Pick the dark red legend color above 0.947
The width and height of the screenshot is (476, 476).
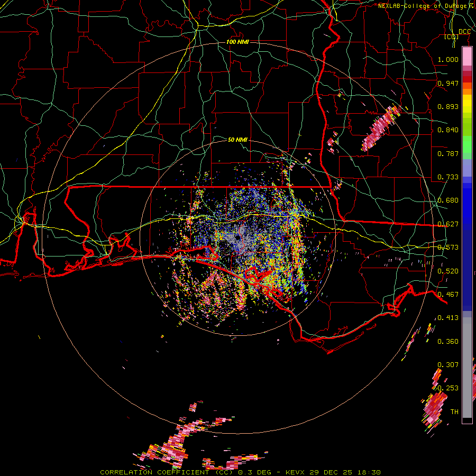tap(467, 79)
